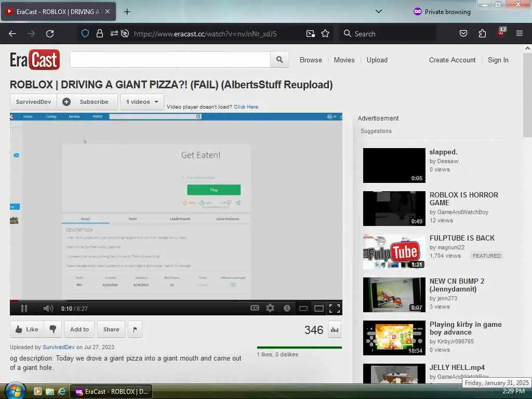532x399 pixels.
Task: Open the extension icon with 12 badge
Action: tap(501, 32)
